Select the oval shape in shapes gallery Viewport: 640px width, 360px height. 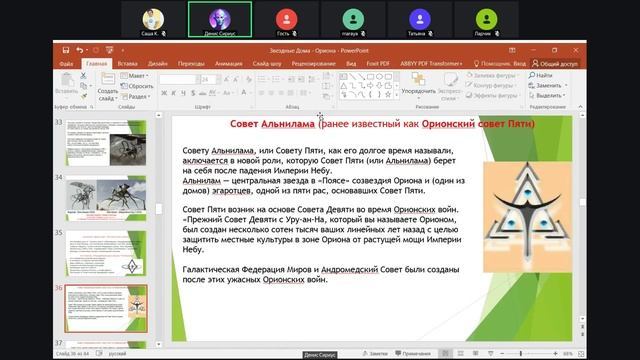tap(379, 76)
